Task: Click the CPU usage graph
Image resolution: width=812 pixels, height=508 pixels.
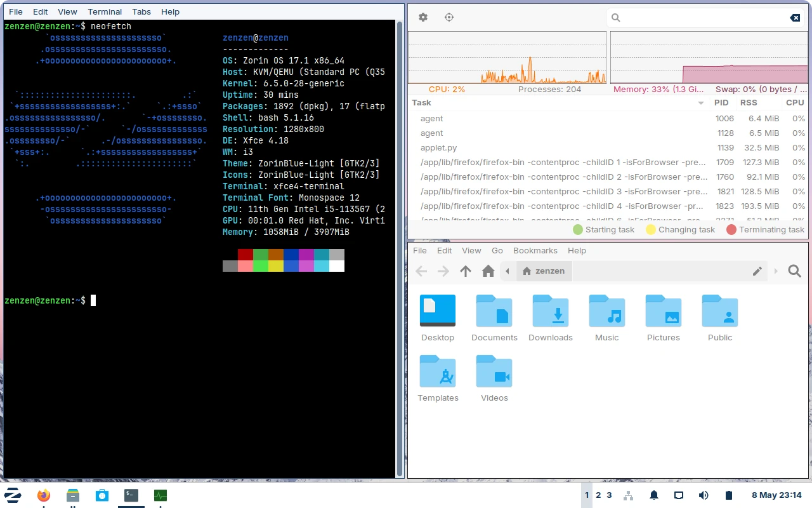Action: pyautogui.click(x=507, y=58)
